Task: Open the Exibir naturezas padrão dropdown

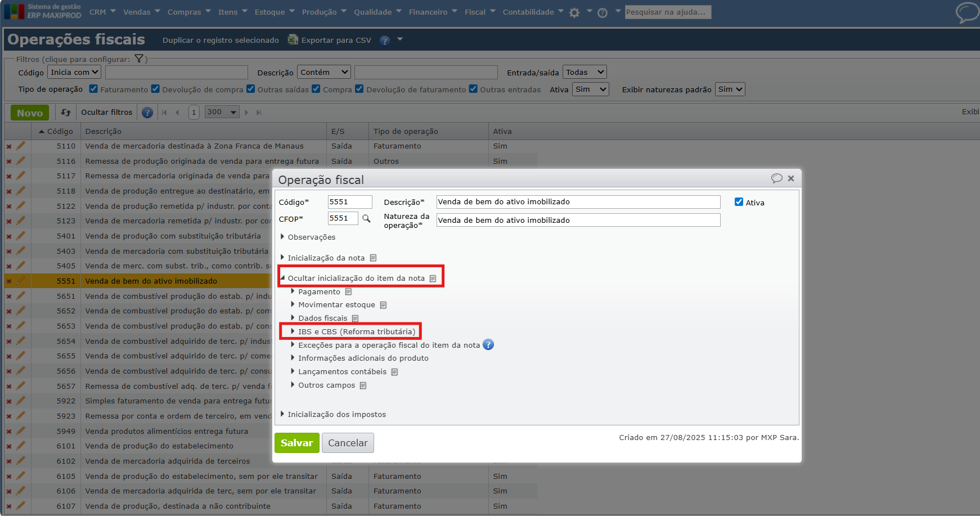Action: point(730,89)
